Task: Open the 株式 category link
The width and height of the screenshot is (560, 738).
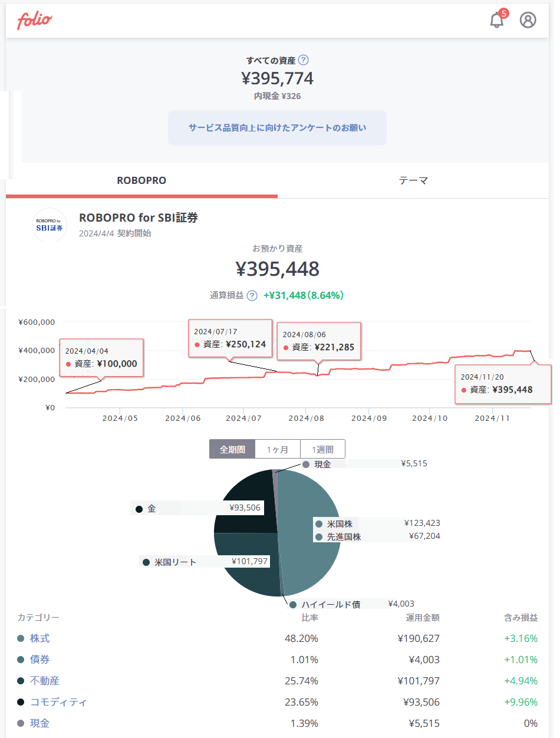Action: pos(40,638)
